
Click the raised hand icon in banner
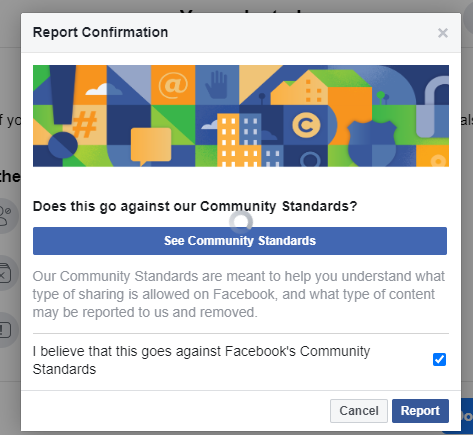(216, 85)
